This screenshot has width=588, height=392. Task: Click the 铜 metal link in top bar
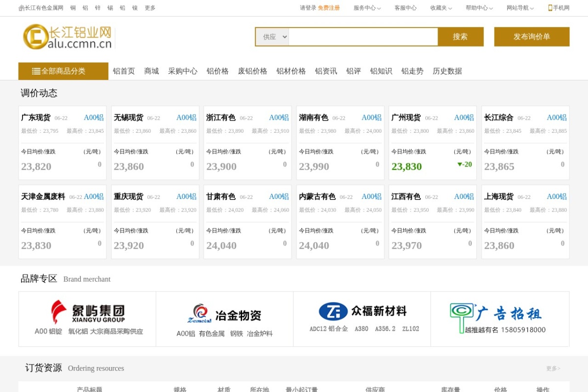tap(73, 8)
